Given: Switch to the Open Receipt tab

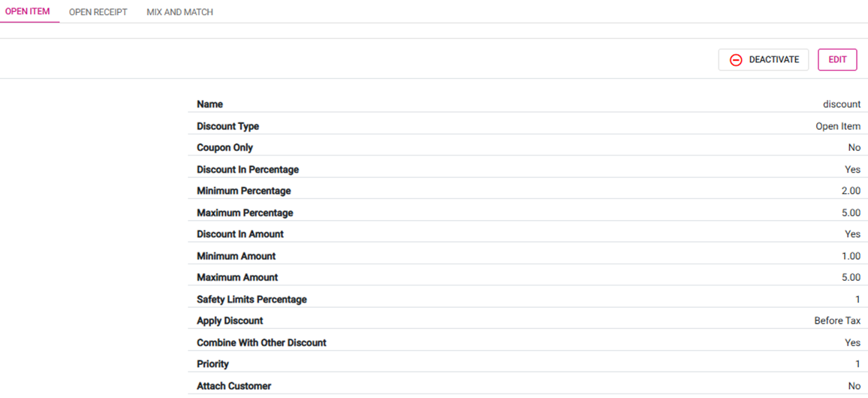Looking at the screenshot, I should 98,12.
